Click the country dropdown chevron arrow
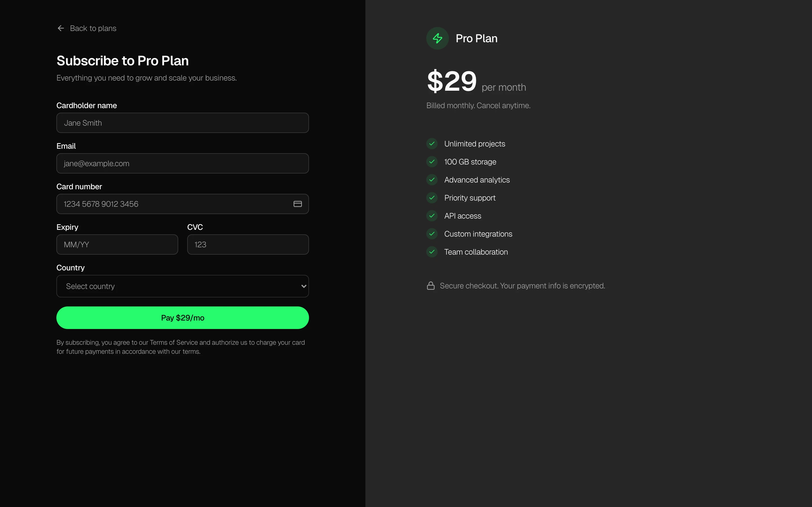This screenshot has width=812, height=507. click(303, 286)
